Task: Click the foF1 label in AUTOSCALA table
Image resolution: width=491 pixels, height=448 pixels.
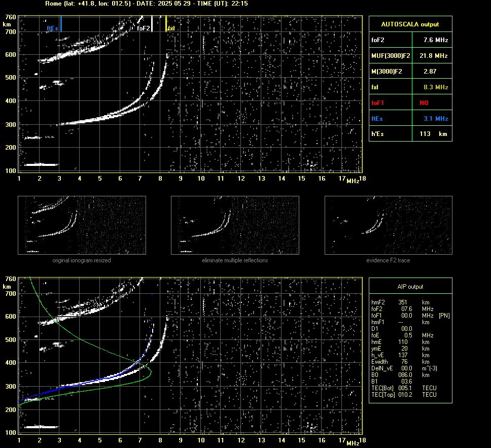Action: 378,103
